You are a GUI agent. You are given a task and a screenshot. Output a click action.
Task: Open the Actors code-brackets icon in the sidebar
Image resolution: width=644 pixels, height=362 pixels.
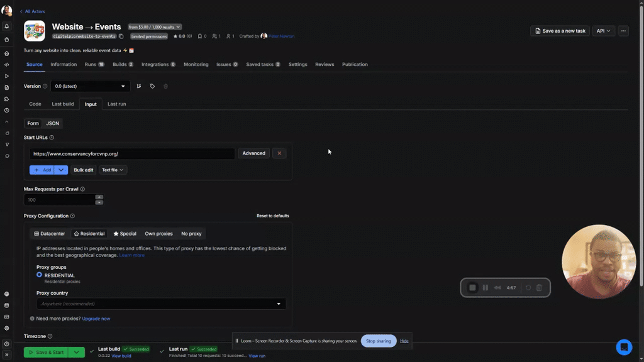click(x=6, y=65)
